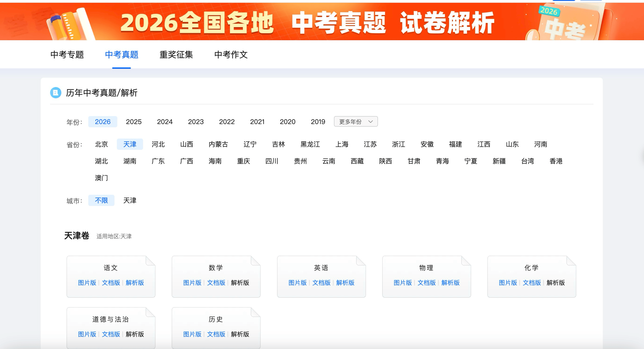The width and height of the screenshot is (644, 349).
Task: Choose province 福建
Action: [455, 144]
